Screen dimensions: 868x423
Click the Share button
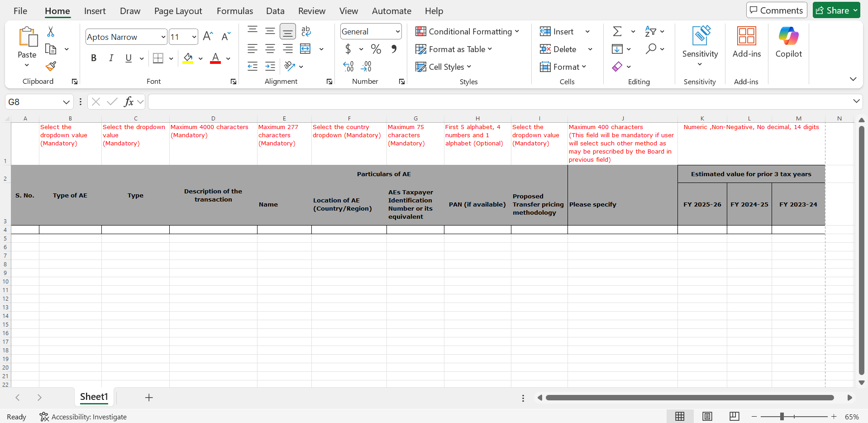coord(836,10)
